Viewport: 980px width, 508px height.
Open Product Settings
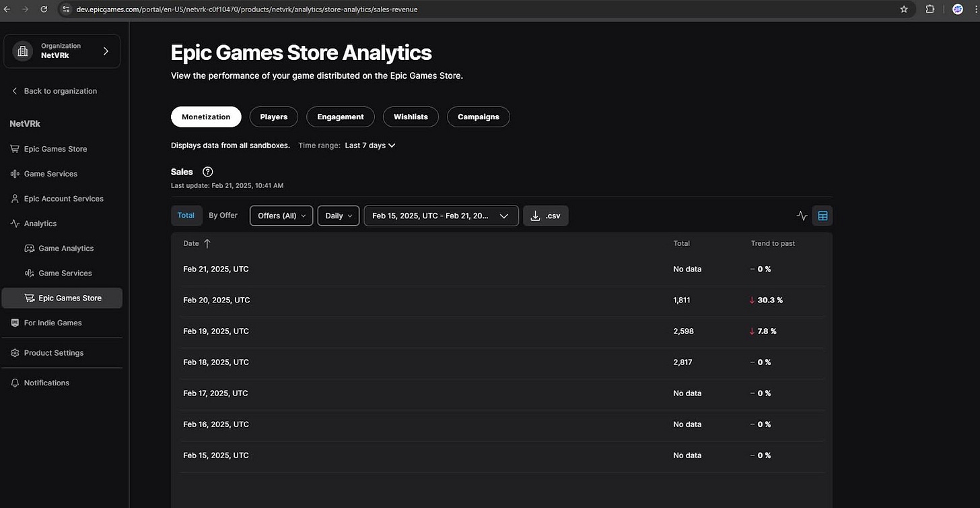click(x=54, y=353)
